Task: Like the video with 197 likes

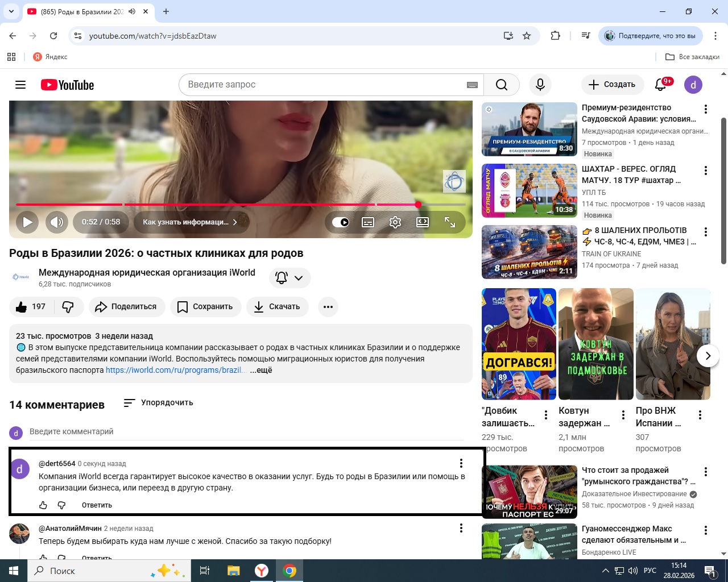Action: (31, 307)
